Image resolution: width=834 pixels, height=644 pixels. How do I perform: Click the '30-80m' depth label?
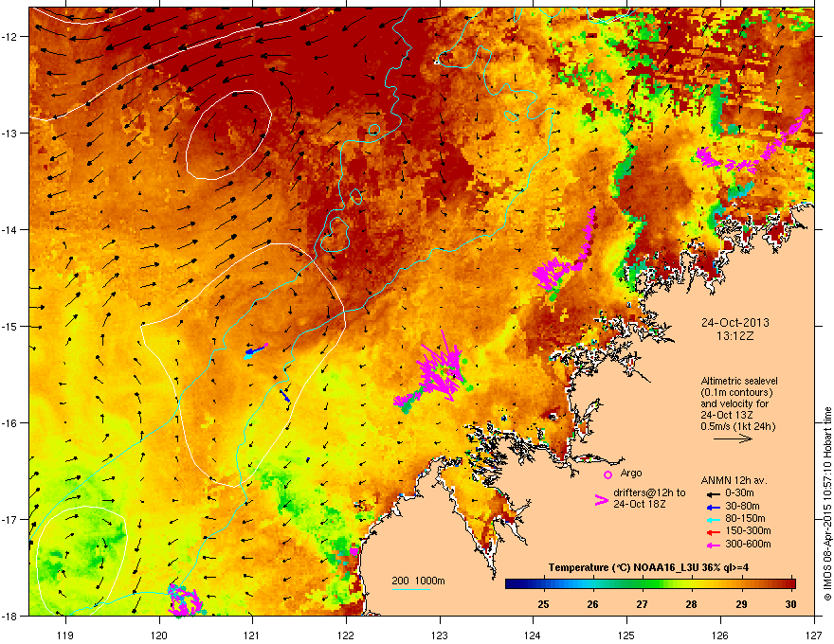742,506
